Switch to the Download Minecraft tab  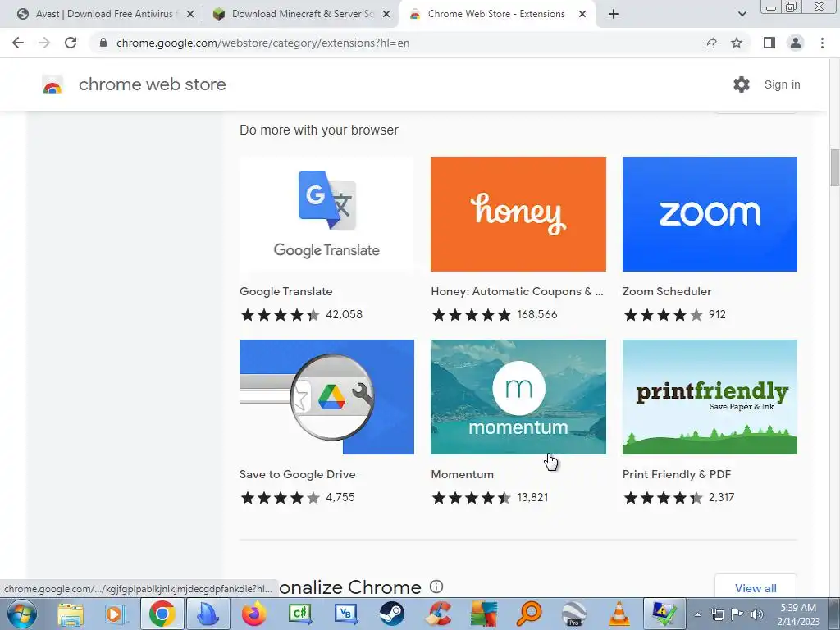point(304,14)
